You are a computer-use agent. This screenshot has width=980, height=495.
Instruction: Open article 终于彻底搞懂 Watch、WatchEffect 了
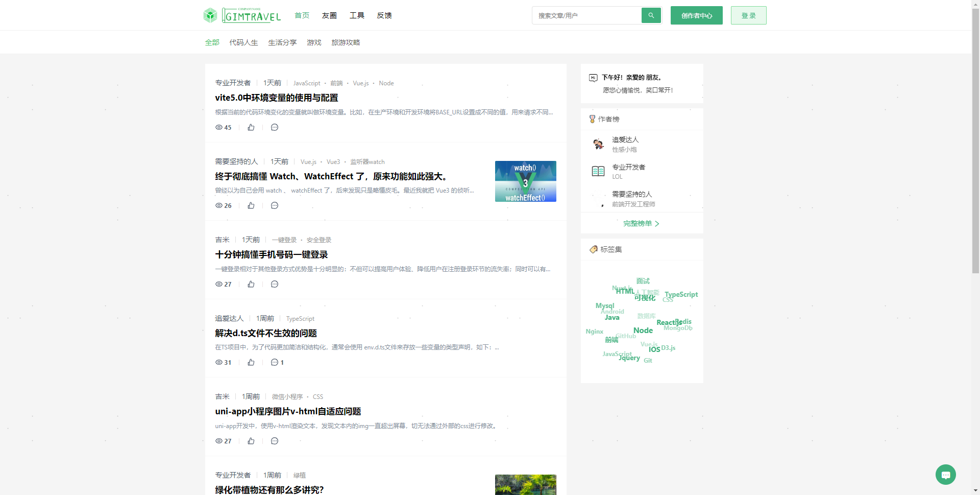pos(333,176)
